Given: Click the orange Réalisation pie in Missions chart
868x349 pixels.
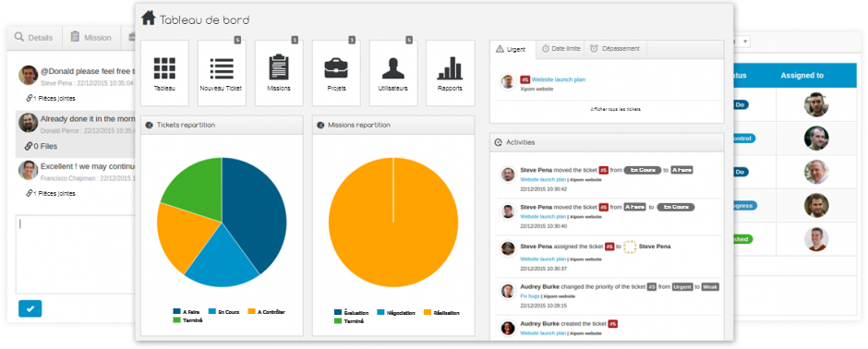Looking at the screenshot, I should click(393, 222).
